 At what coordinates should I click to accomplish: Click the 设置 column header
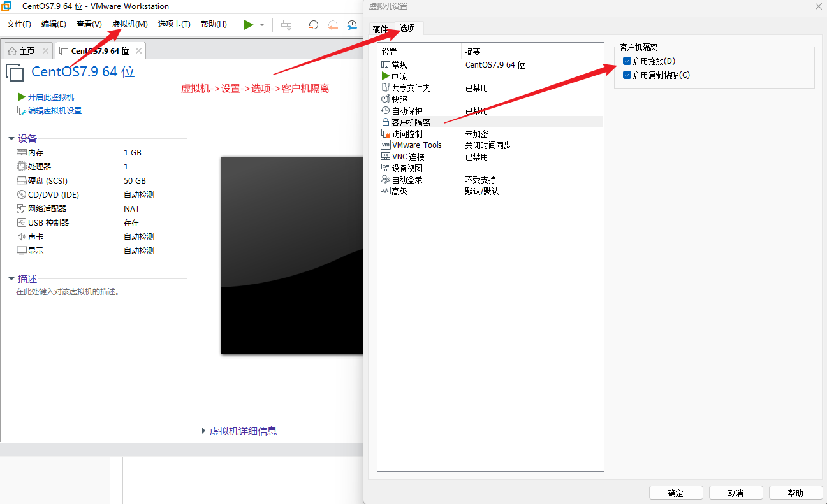click(x=420, y=52)
